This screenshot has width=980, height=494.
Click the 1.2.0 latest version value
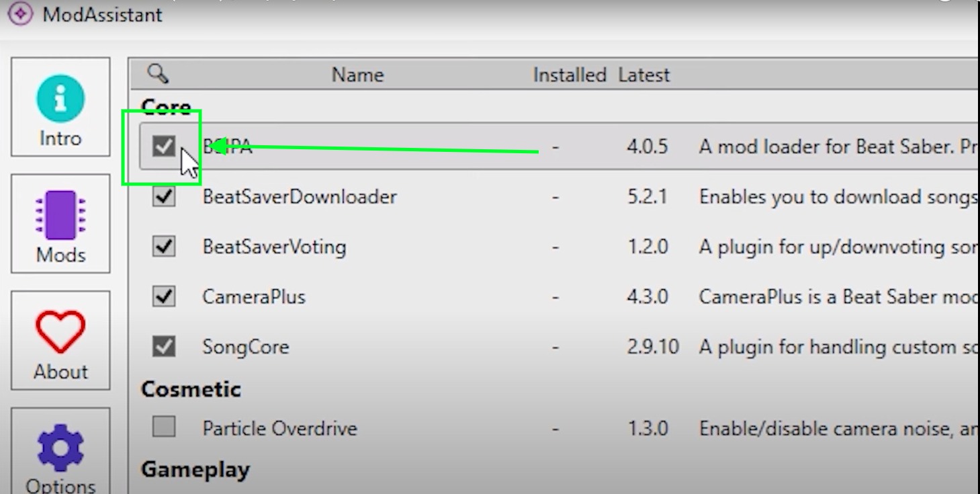pyautogui.click(x=648, y=247)
